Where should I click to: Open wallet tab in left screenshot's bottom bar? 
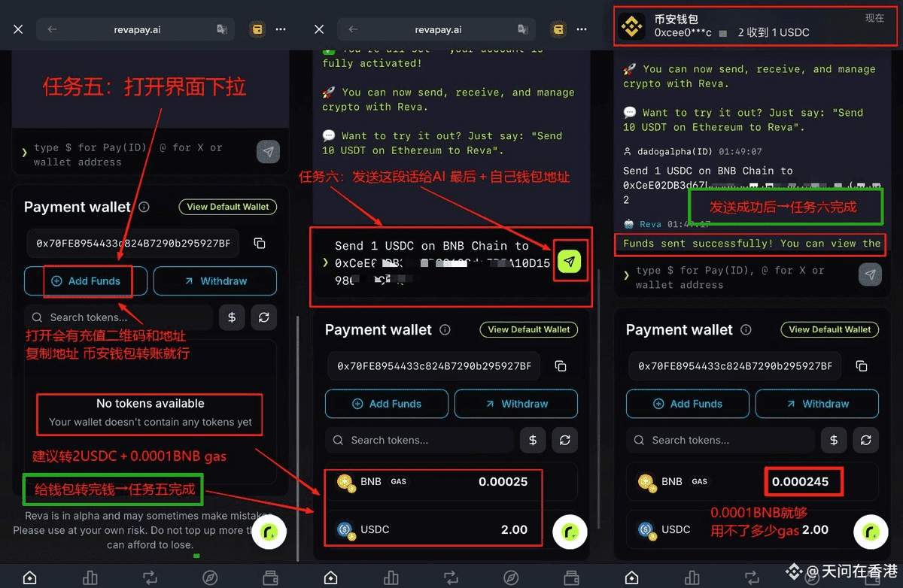coord(270,577)
